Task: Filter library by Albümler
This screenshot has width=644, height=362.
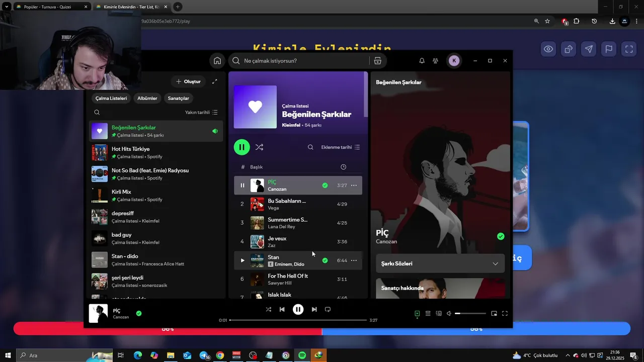Action: pyautogui.click(x=147, y=99)
